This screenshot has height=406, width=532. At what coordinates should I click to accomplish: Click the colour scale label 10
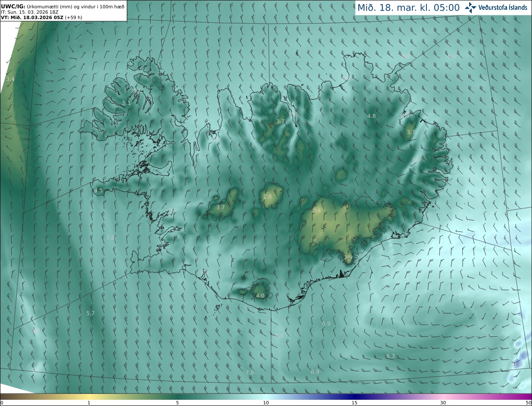(x=266, y=403)
